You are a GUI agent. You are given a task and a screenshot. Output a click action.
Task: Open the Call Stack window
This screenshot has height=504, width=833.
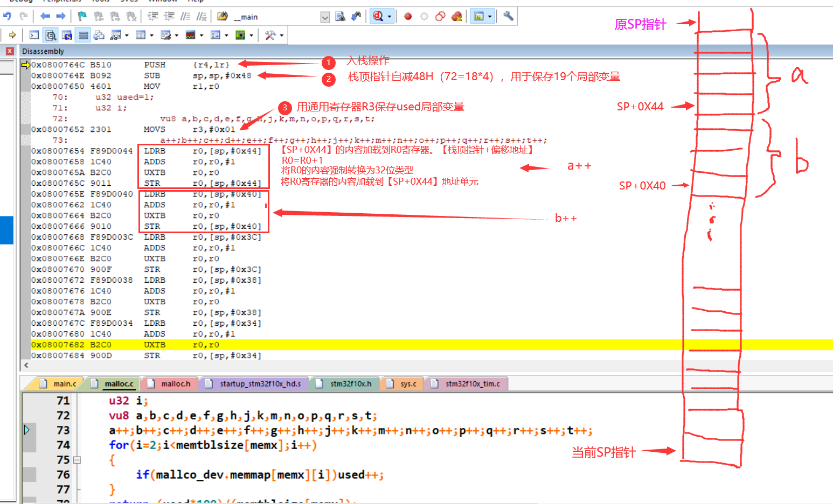click(x=99, y=34)
